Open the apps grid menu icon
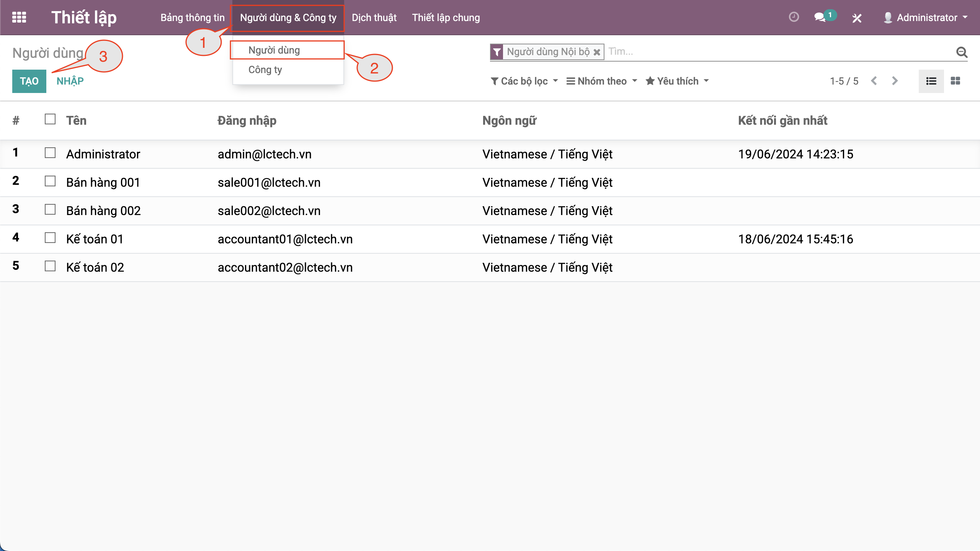980x551 pixels. point(19,17)
